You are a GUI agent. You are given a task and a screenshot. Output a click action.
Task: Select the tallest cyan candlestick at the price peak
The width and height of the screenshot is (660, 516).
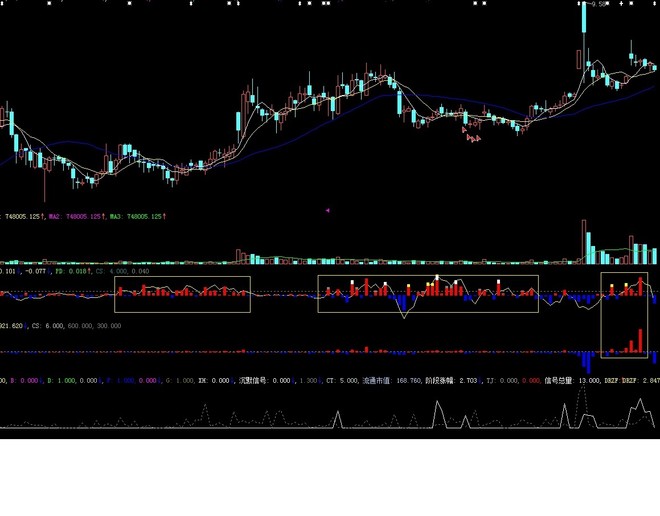584,16
